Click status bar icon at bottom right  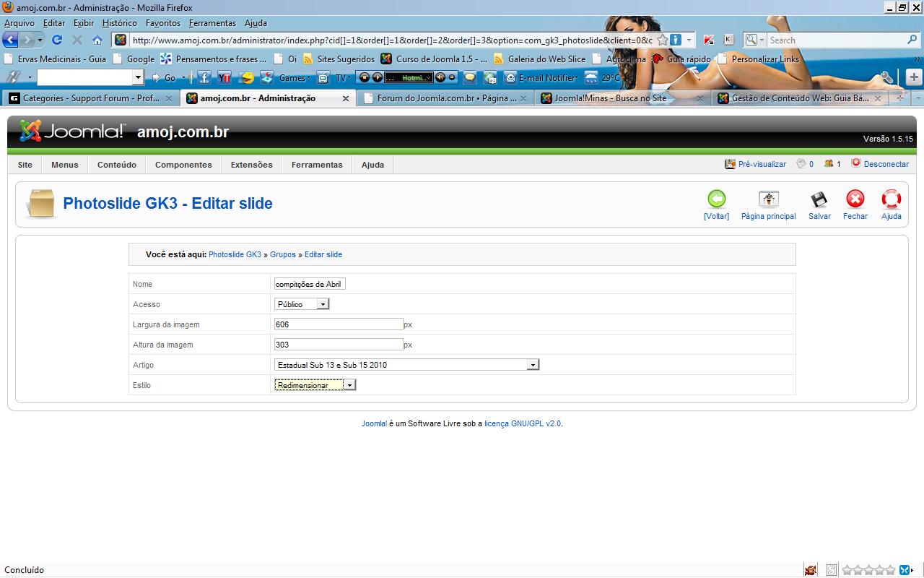coord(904,570)
